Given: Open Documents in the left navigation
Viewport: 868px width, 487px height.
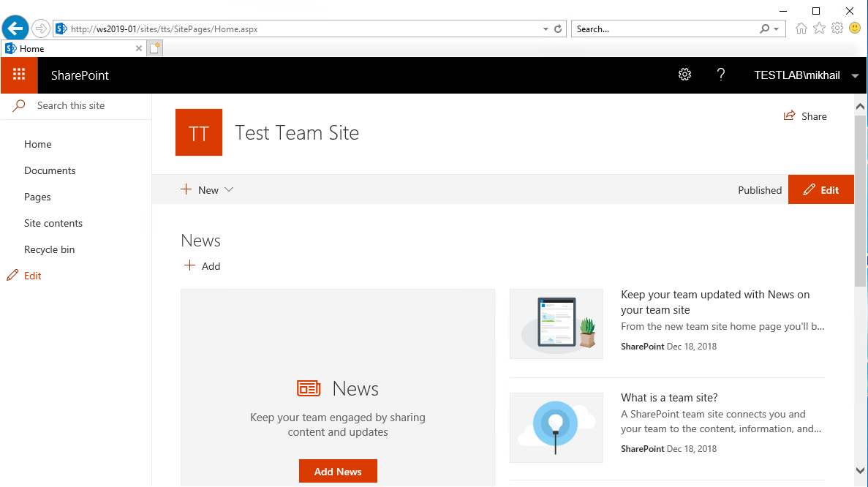Looking at the screenshot, I should tap(50, 170).
